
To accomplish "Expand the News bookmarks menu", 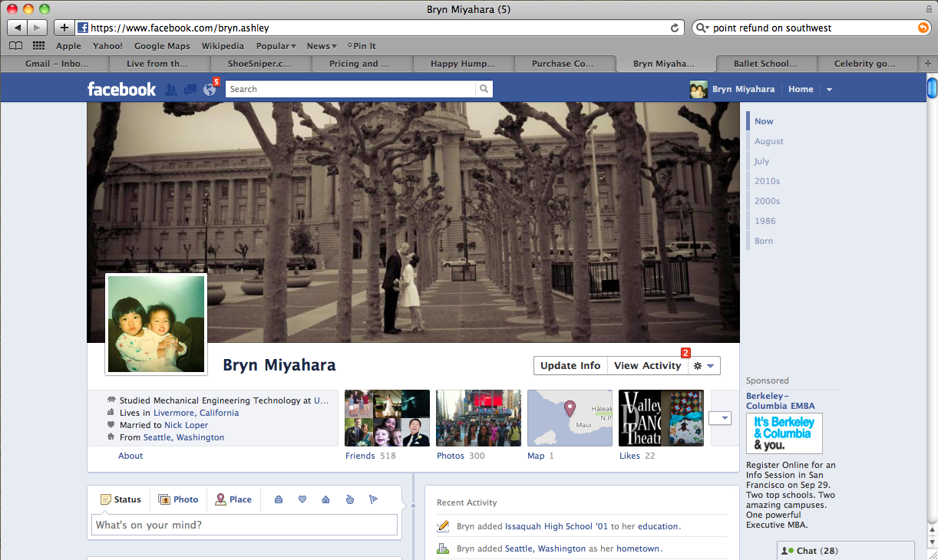I will (x=322, y=46).
